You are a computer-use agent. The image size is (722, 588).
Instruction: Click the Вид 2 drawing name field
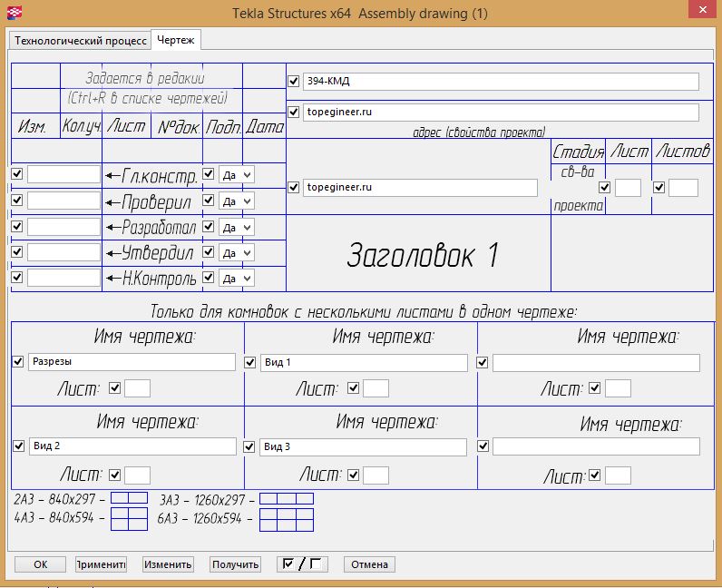click(x=132, y=446)
